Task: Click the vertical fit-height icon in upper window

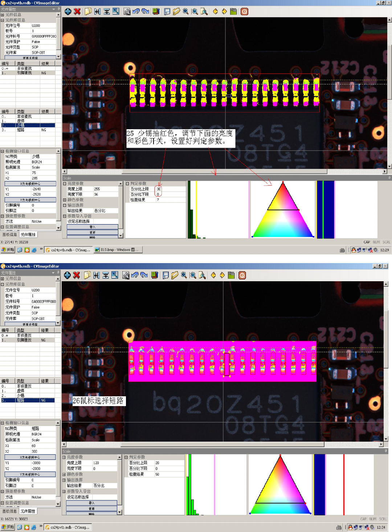Action: tap(107, 12)
